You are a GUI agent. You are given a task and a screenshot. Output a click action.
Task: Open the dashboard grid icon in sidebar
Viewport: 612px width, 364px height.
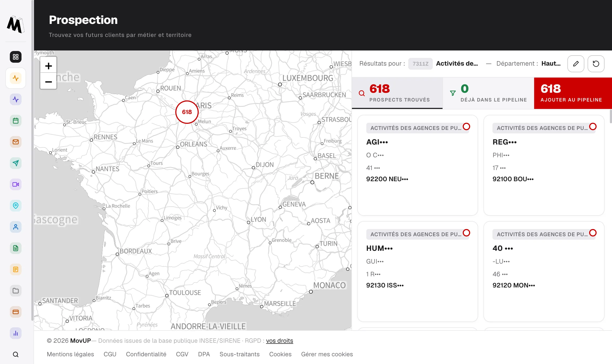(16, 57)
